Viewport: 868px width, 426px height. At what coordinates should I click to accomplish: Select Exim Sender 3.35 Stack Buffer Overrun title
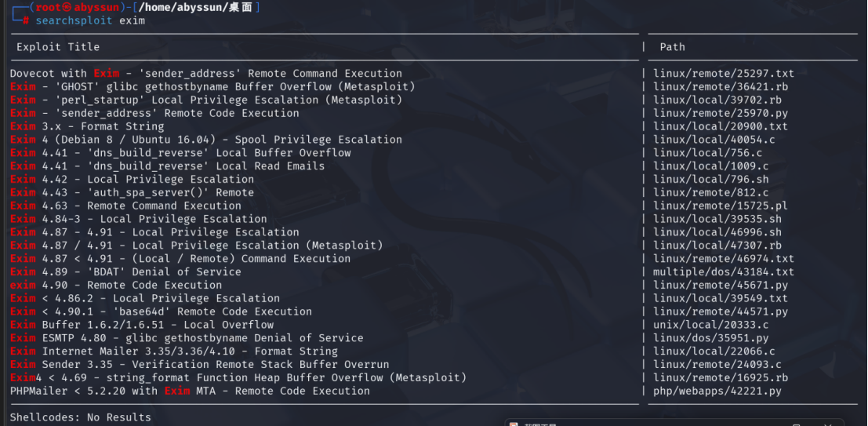tap(199, 365)
